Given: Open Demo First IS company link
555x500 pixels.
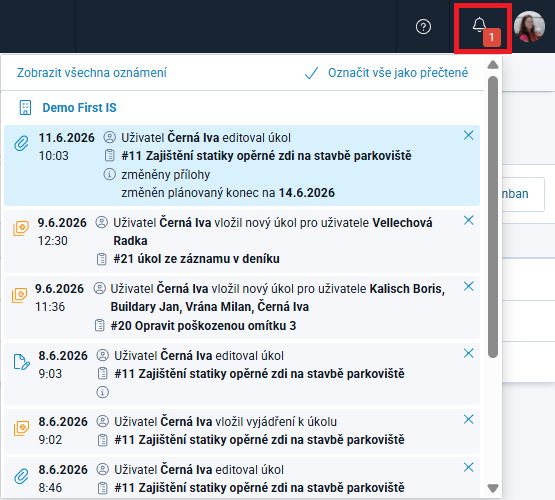Looking at the screenshot, I should click(79, 108).
